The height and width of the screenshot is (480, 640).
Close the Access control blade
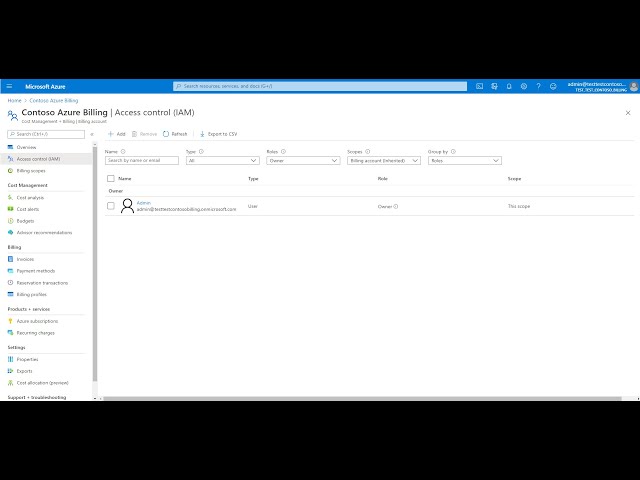click(x=628, y=113)
